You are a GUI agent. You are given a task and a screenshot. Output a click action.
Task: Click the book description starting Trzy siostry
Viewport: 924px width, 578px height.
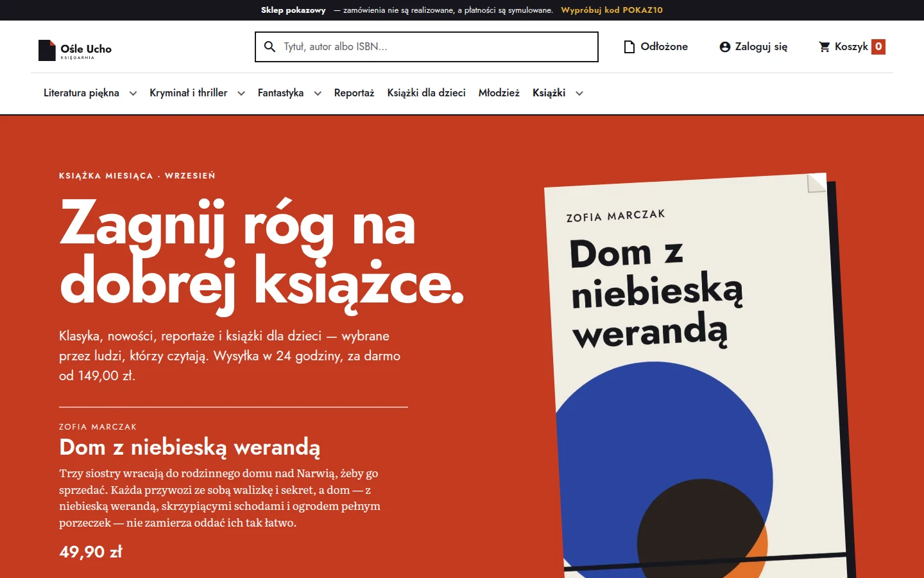(220, 498)
